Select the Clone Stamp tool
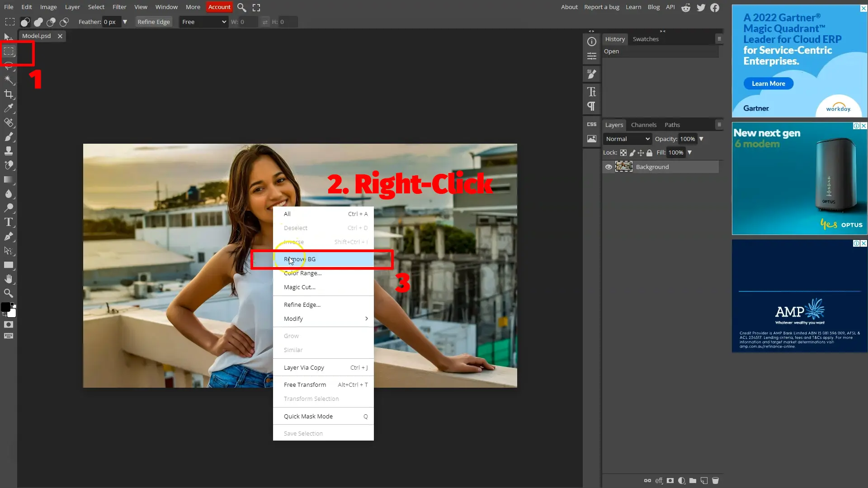This screenshot has width=868, height=488. [9, 151]
